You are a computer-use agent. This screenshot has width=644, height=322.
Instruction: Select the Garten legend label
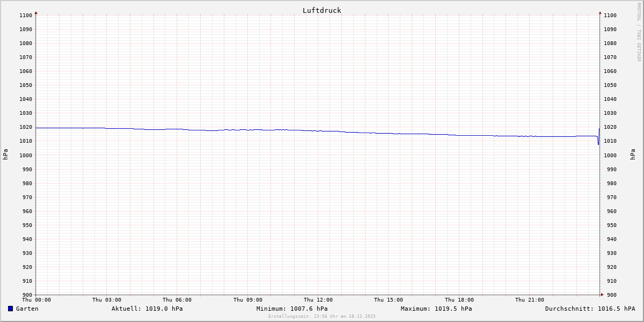[x=27, y=309]
